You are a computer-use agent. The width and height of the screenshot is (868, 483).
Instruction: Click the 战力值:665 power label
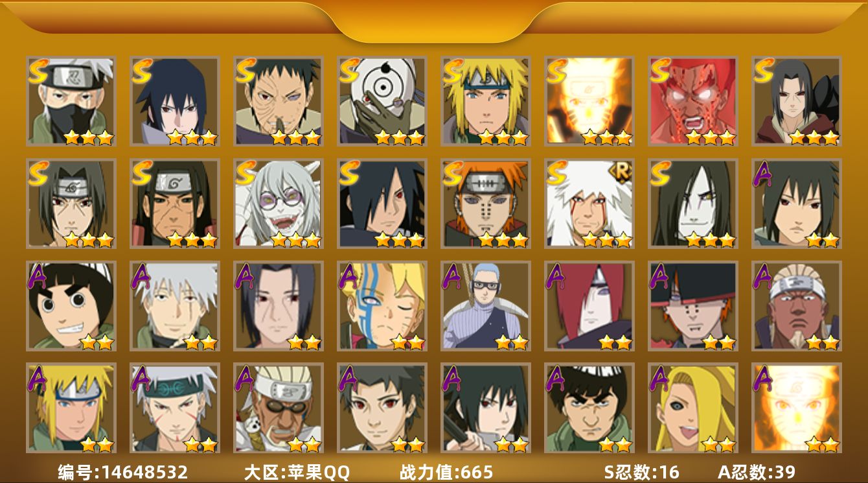[x=446, y=473]
